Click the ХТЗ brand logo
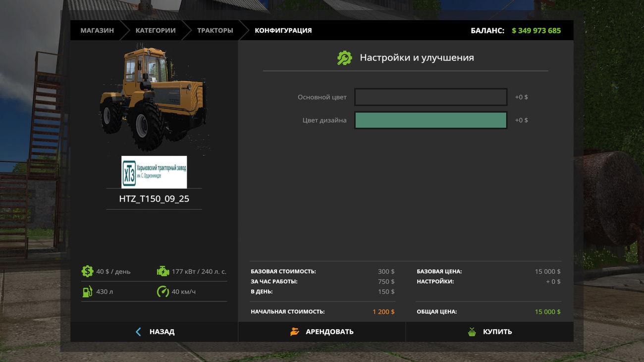 click(x=154, y=172)
